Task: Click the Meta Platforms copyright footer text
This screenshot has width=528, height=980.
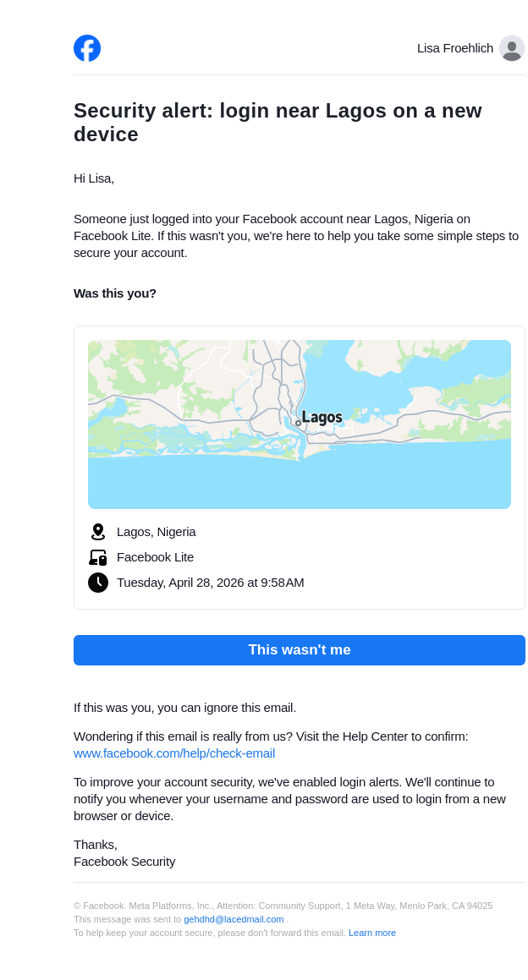Action: coord(283,906)
